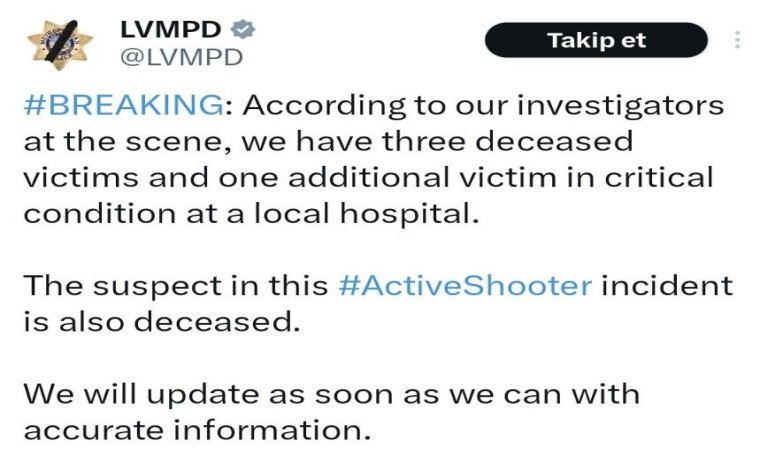Click the bold LVMPD display name
Viewport: 760px width, 450px height.
click(171, 28)
